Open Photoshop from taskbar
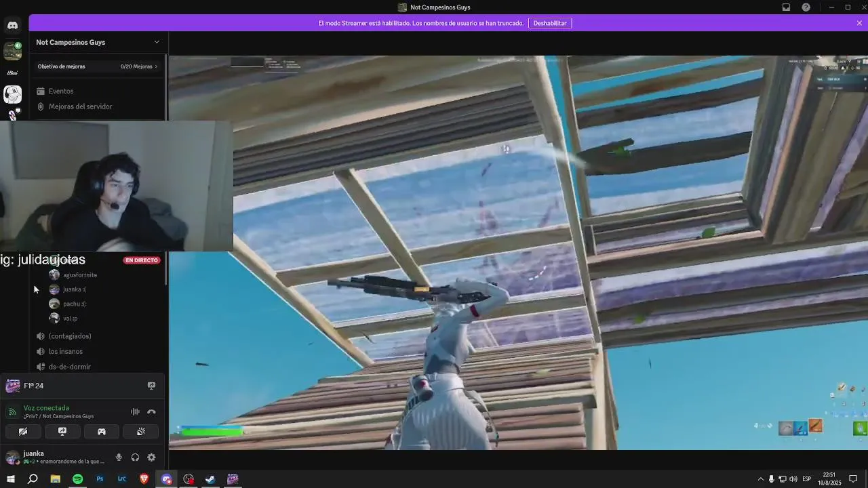This screenshot has height=488, width=868. (100, 479)
